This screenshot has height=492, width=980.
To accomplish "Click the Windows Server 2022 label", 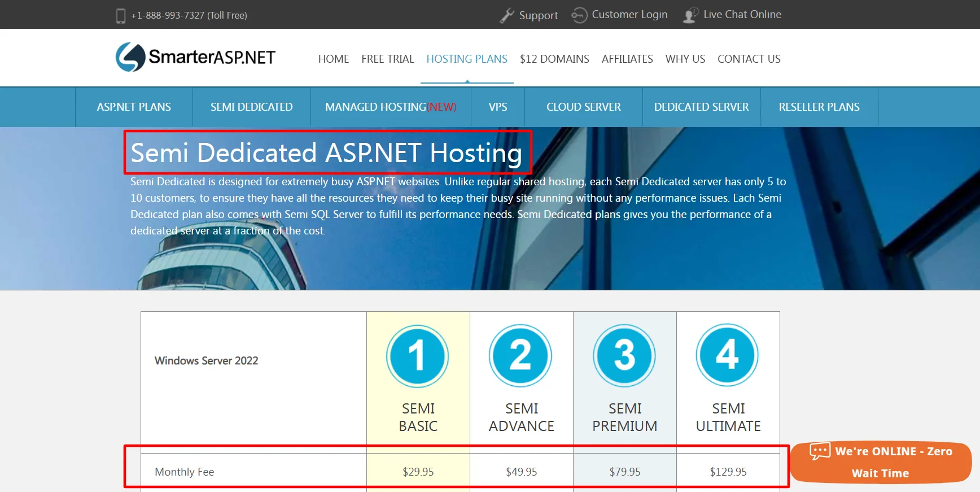I will (x=207, y=360).
